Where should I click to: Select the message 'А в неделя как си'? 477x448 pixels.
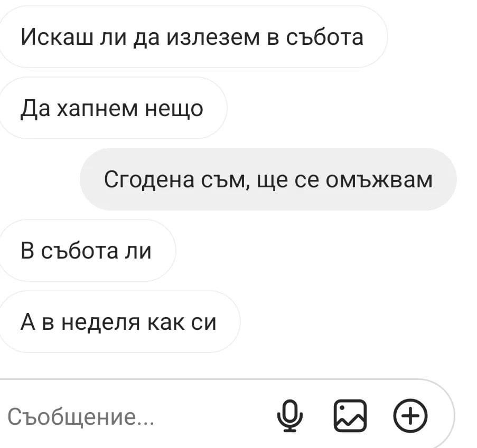(x=119, y=321)
